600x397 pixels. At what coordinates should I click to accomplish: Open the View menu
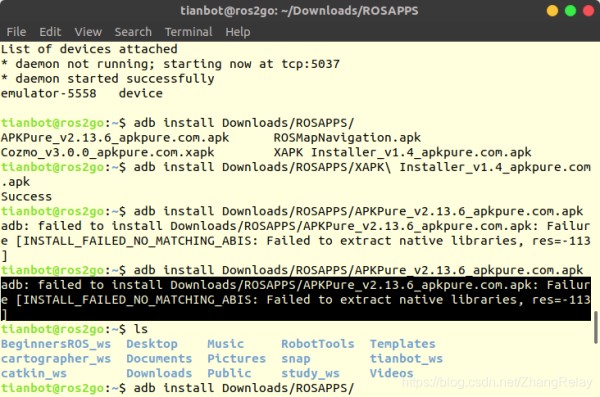tap(88, 32)
